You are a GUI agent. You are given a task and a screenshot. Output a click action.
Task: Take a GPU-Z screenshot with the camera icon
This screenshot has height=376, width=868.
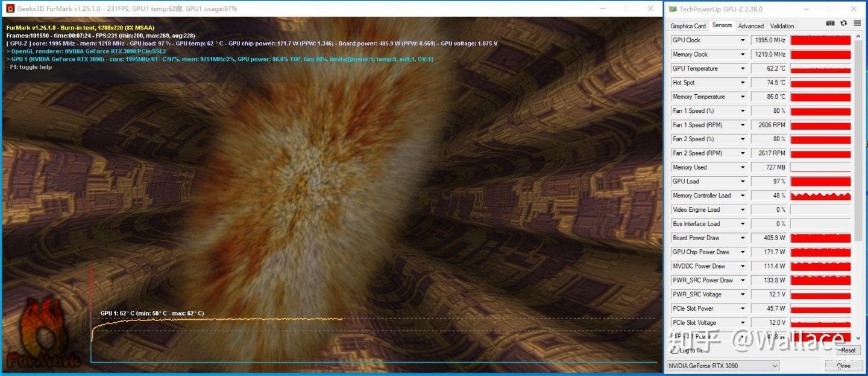pyautogui.click(x=831, y=23)
